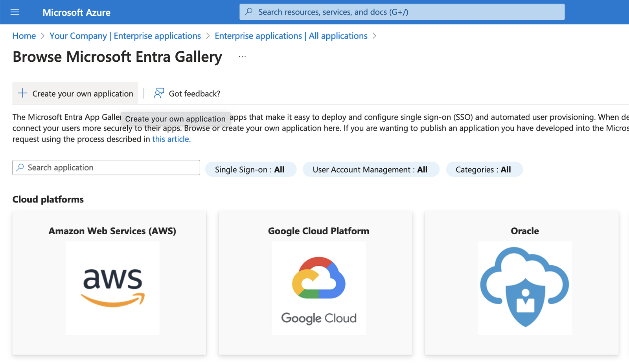Click the feedback person icon
Screen dimensions: 629x364
(159, 93)
